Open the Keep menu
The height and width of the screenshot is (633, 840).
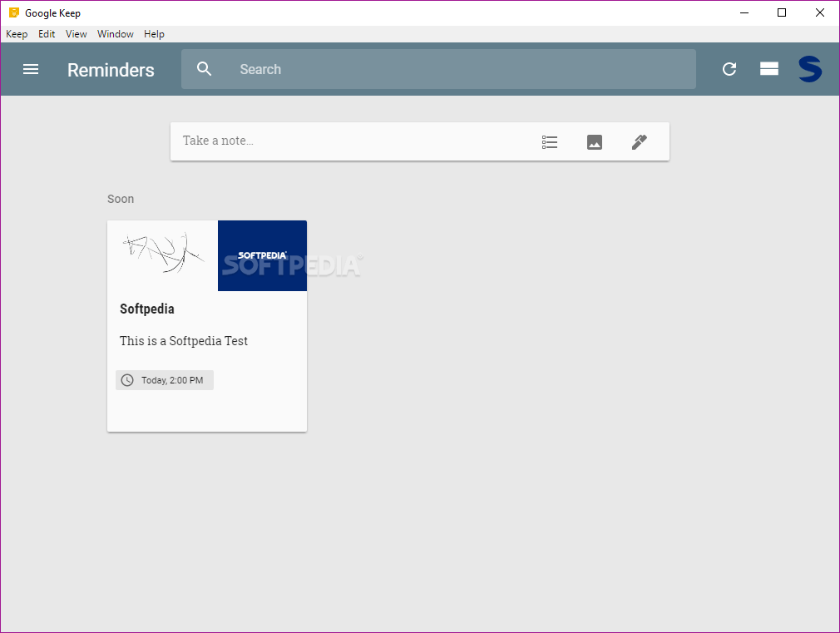(17, 34)
